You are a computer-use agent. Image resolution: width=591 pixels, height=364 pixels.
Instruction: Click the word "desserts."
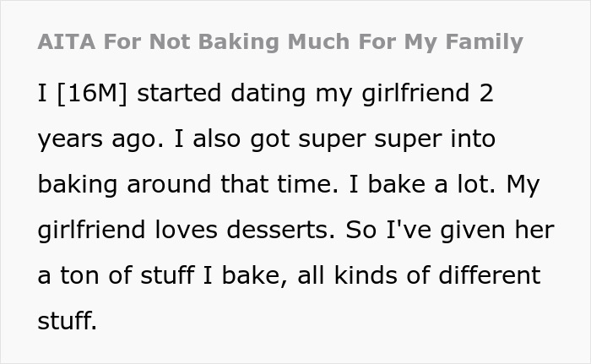tap(281, 230)
